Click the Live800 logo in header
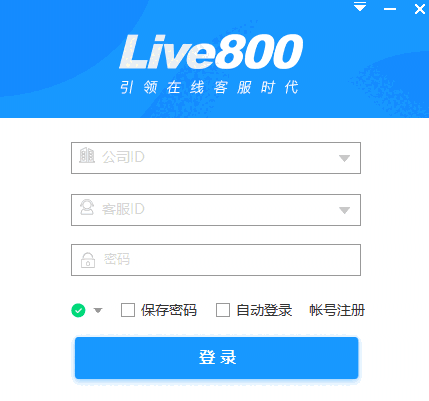The height and width of the screenshot is (401, 429). point(211,51)
